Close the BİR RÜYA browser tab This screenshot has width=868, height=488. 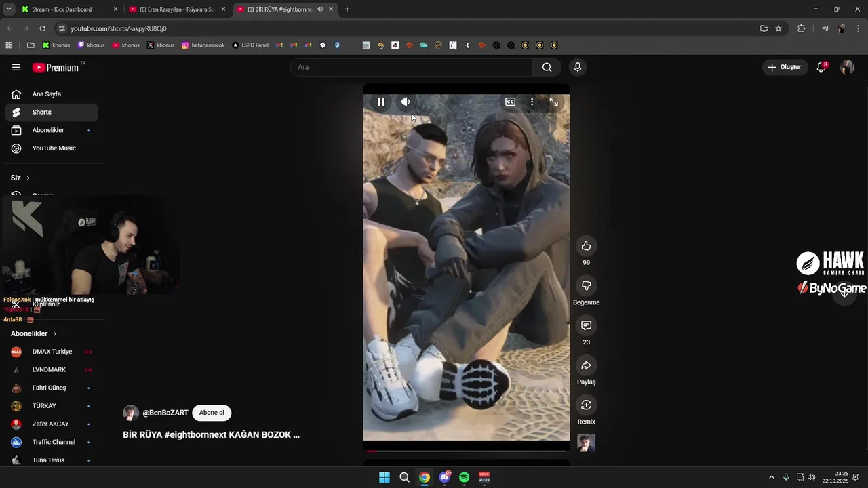[x=331, y=9]
